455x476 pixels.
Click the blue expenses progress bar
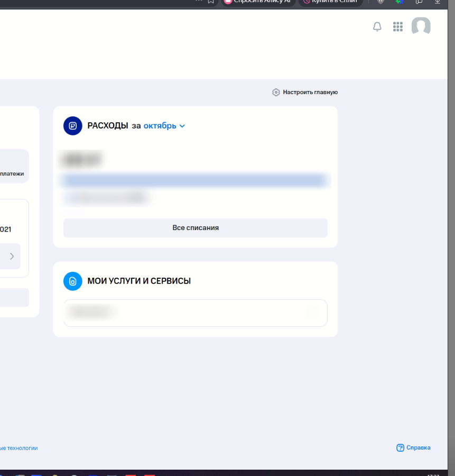coord(196,181)
